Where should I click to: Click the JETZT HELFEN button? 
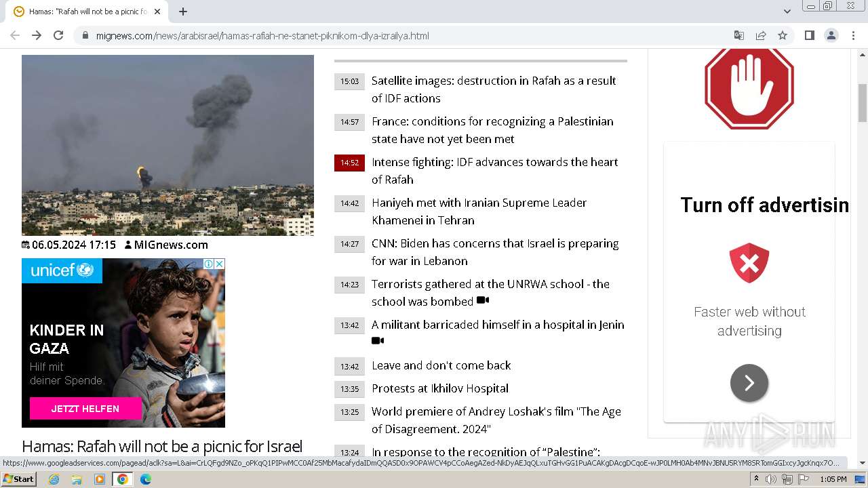click(x=85, y=409)
